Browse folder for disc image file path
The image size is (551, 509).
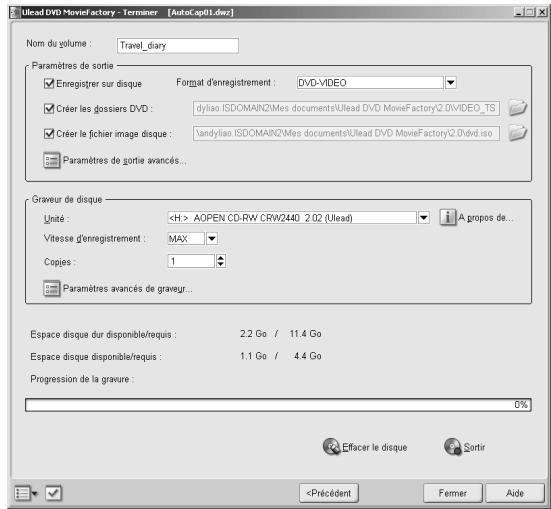517,133
